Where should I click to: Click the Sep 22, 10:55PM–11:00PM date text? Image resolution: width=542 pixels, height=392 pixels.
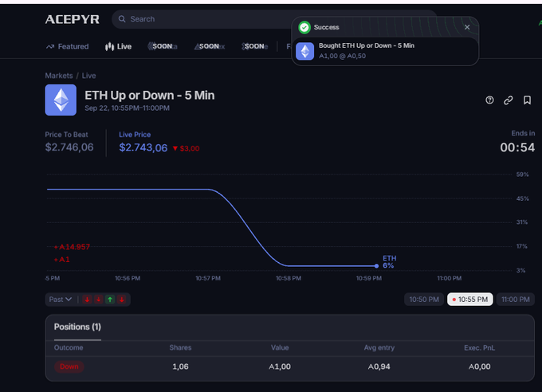[x=128, y=108]
